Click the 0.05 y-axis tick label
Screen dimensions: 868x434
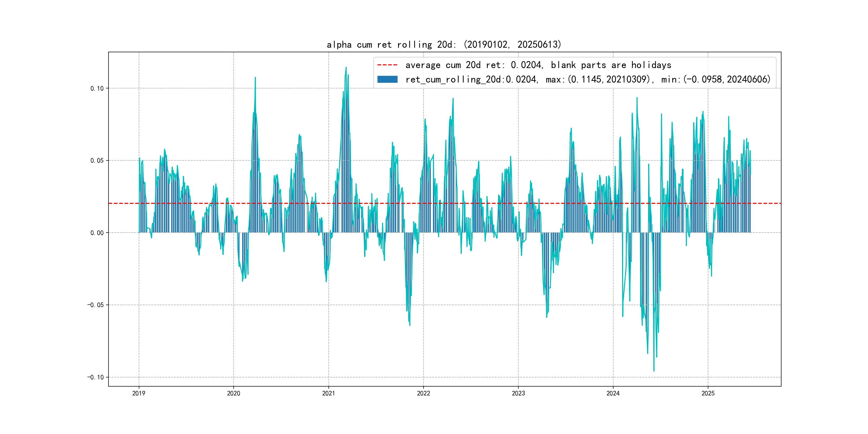97,161
